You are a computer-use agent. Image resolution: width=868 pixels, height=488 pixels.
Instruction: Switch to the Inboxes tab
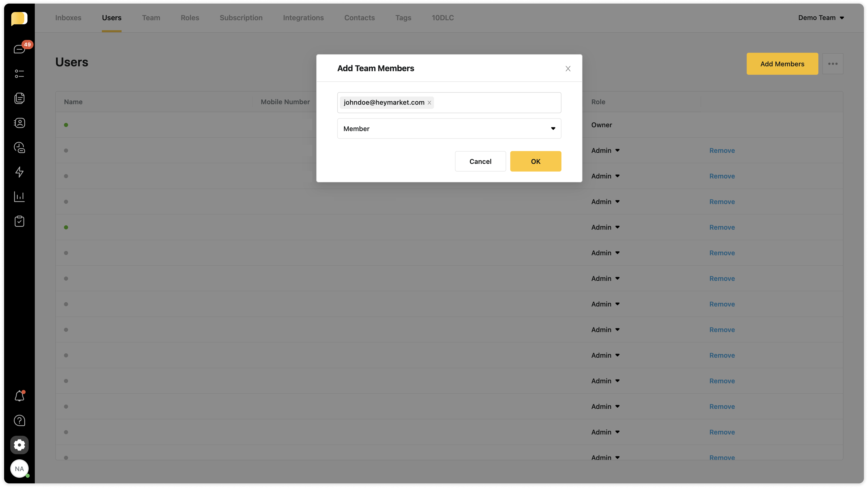68,17
